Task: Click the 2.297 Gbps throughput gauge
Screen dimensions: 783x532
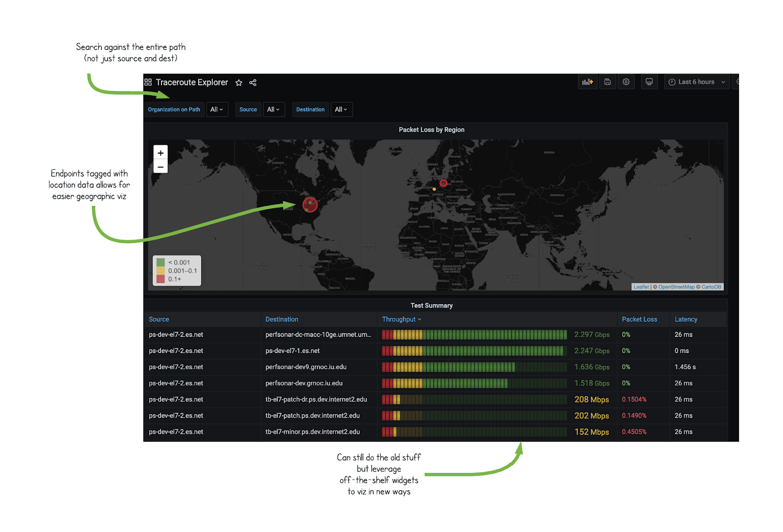Action: 474,335
